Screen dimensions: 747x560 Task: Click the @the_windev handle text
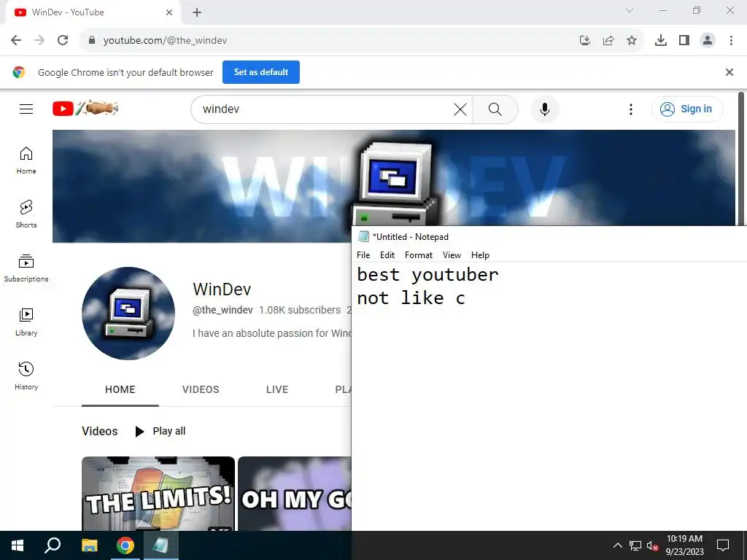[222, 310]
